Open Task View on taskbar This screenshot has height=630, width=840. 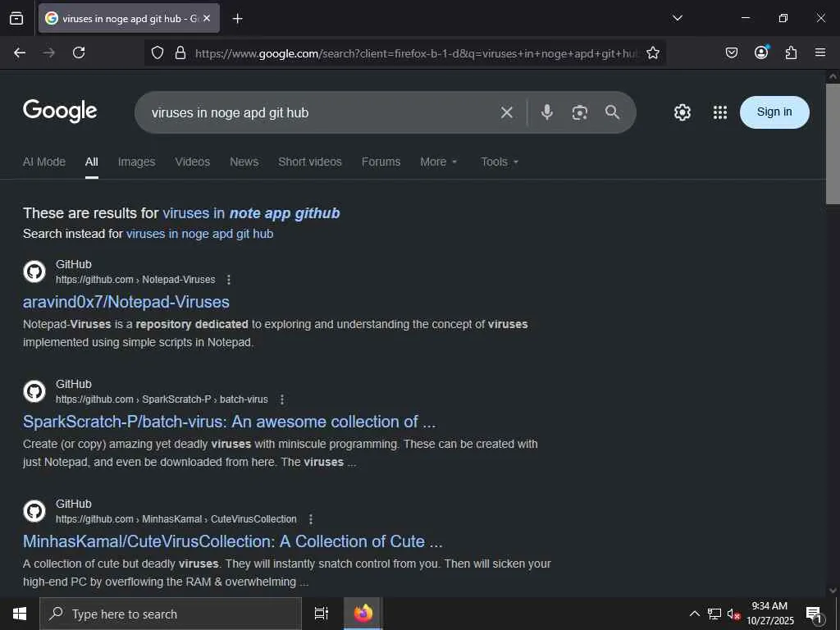pos(322,614)
